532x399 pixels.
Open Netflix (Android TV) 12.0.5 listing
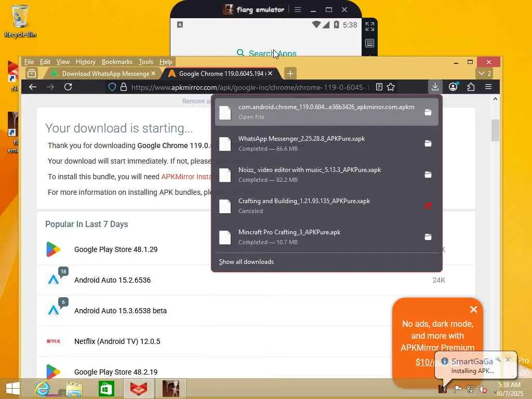[x=117, y=341]
